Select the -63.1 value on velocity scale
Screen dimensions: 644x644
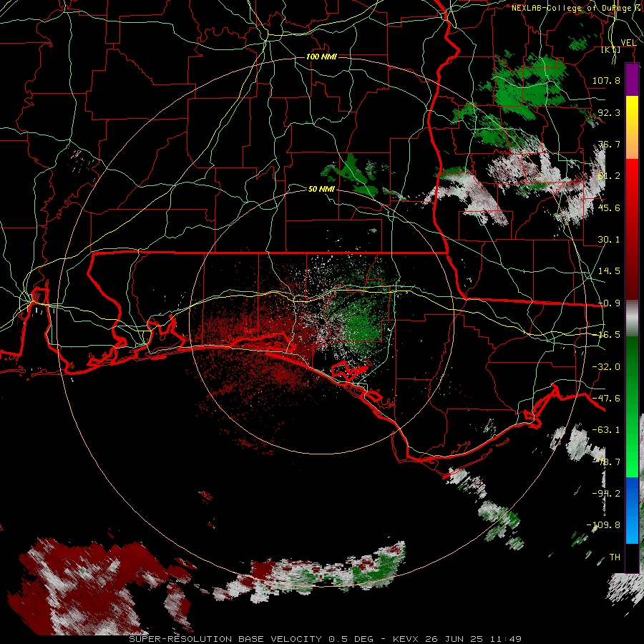(x=606, y=430)
